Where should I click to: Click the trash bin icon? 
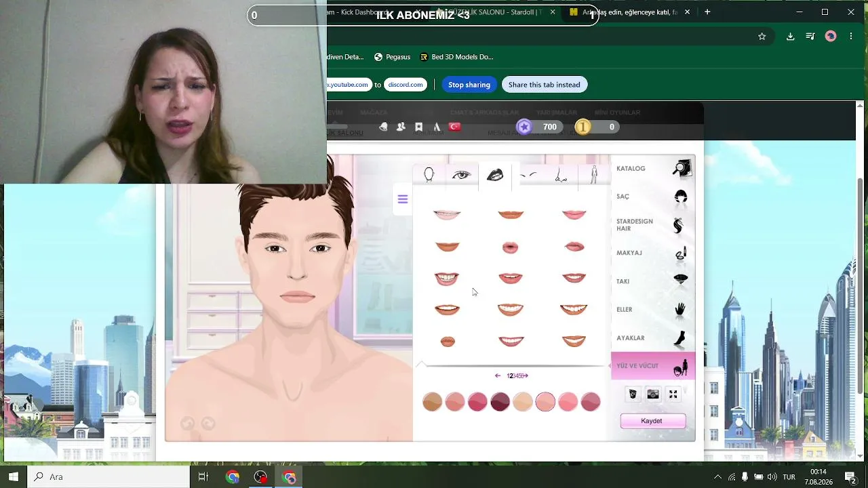pos(633,394)
